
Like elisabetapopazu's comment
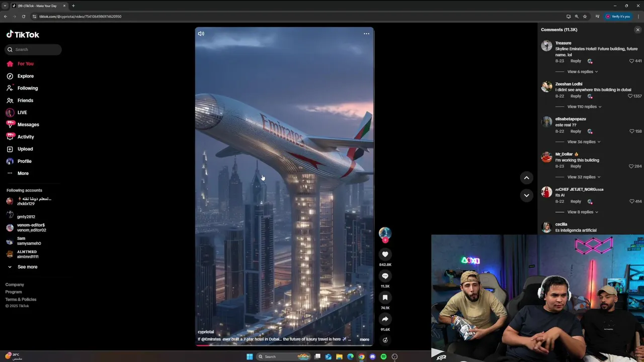pos(632,131)
